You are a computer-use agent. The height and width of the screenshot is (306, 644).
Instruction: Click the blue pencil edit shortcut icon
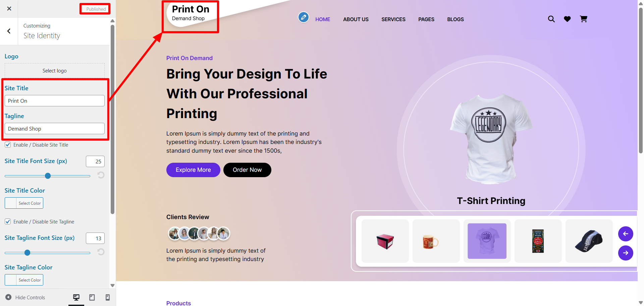(304, 17)
